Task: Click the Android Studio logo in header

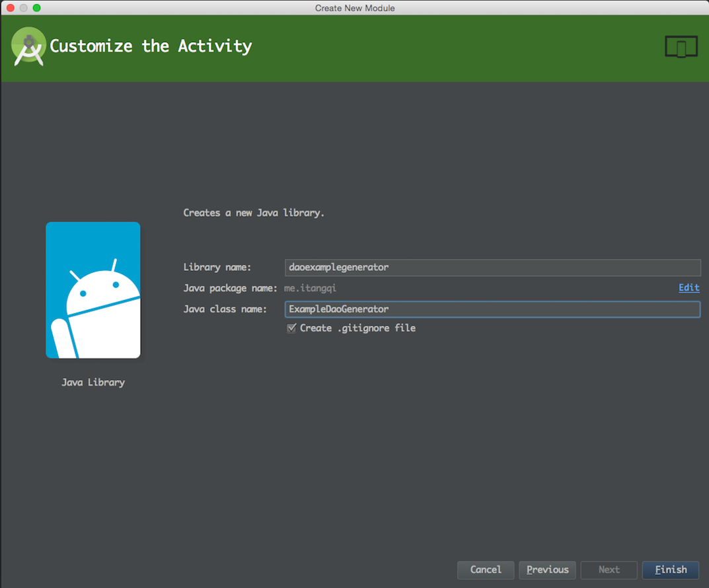Action: (x=28, y=46)
